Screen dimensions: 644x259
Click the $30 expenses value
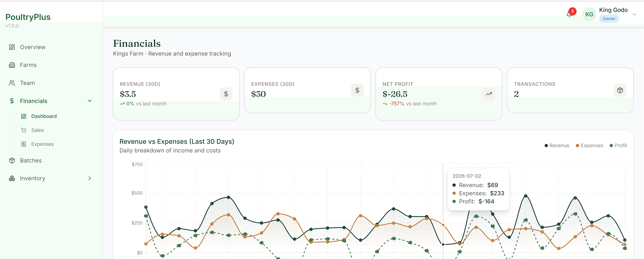coord(258,94)
